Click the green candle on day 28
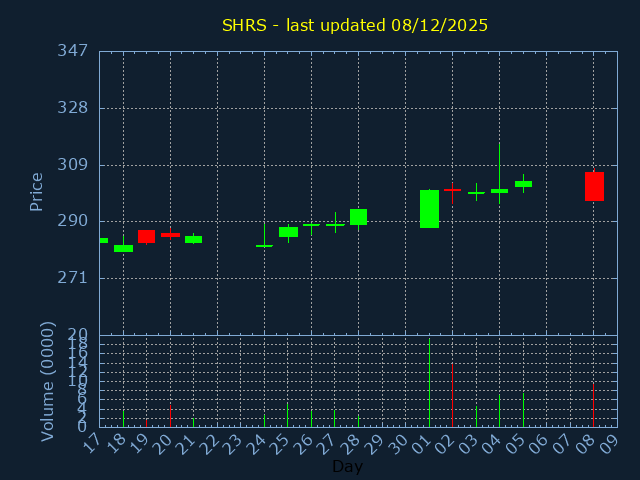 pos(358,217)
